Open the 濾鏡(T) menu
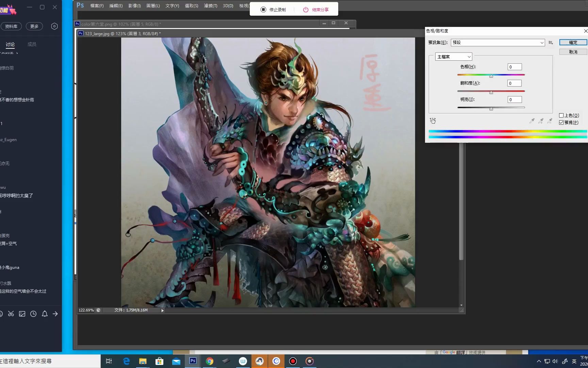 pyautogui.click(x=211, y=6)
